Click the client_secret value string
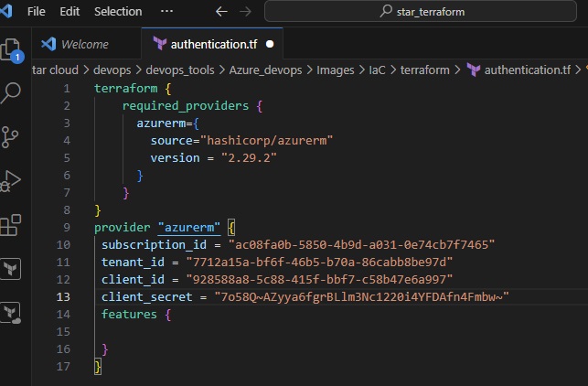The width and height of the screenshot is (588, 386). click(x=362, y=296)
